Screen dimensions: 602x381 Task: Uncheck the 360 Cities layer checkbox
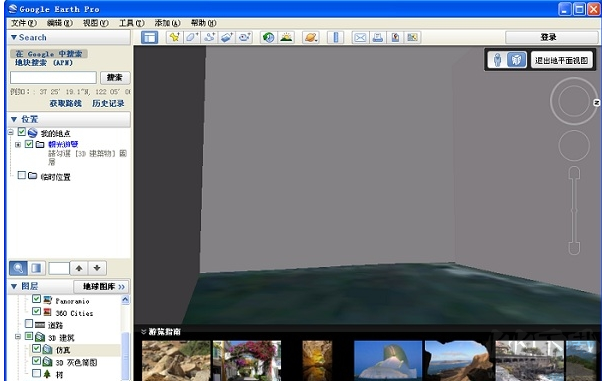point(36,311)
